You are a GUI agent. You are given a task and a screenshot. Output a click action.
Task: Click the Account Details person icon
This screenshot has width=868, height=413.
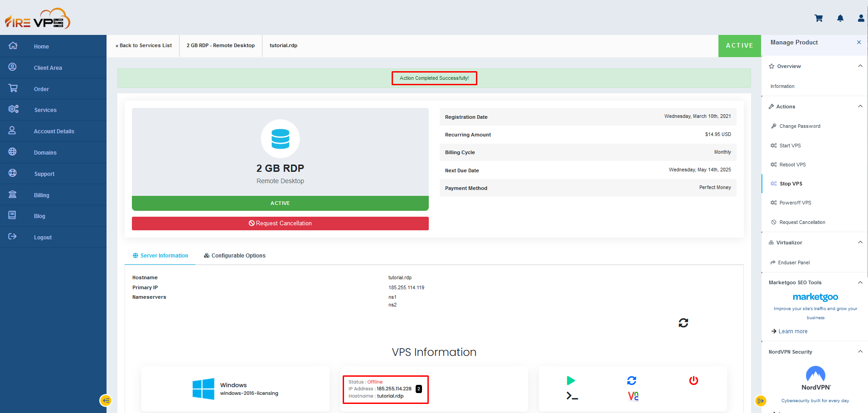point(12,131)
